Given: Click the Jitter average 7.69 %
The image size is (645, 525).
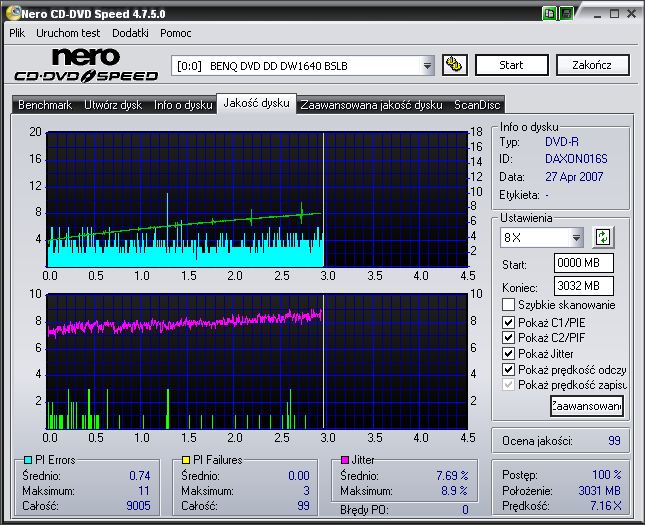Looking at the screenshot, I should click(452, 476).
